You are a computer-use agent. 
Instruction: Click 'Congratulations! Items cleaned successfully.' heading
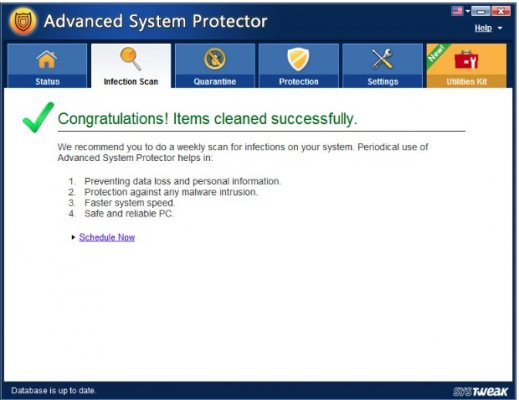tap(207, 119)
